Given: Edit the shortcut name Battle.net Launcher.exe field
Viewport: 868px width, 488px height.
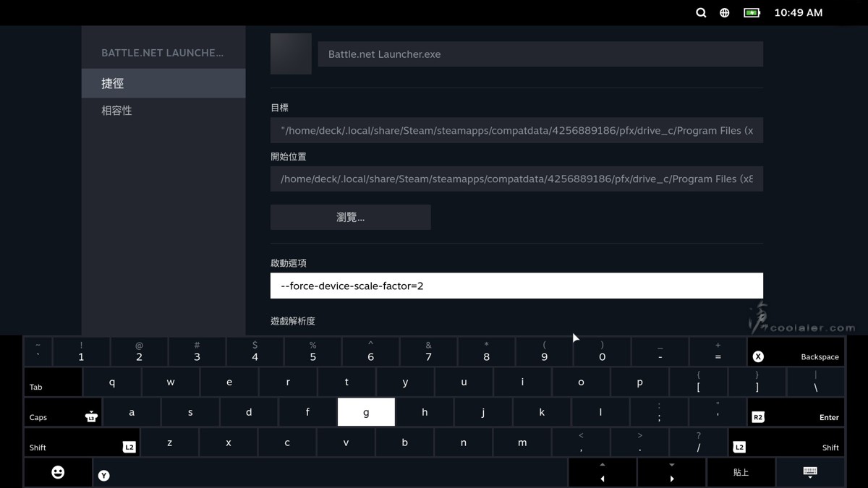Looking at the screenshot, I should [540, 54].
